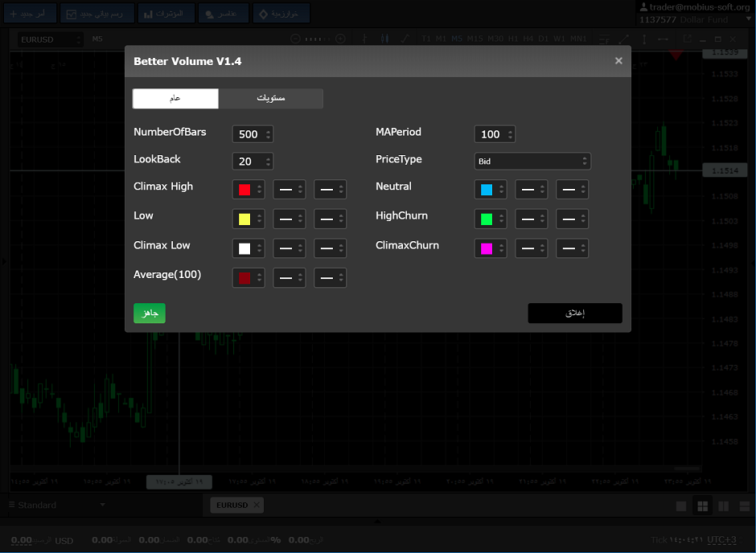The height and width of the screenshot is (553, 756).
Task: Click the MAPeriod value field showing 100
Action: click(495, 134)
